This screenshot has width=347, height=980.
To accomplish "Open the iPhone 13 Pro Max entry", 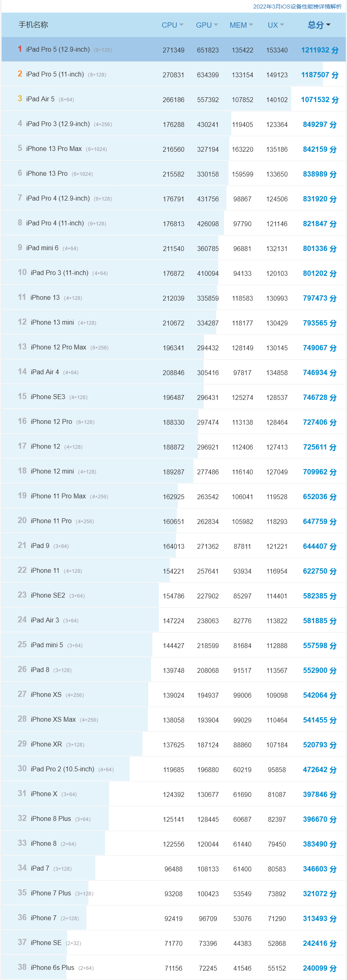I will [x=54, y=149].
